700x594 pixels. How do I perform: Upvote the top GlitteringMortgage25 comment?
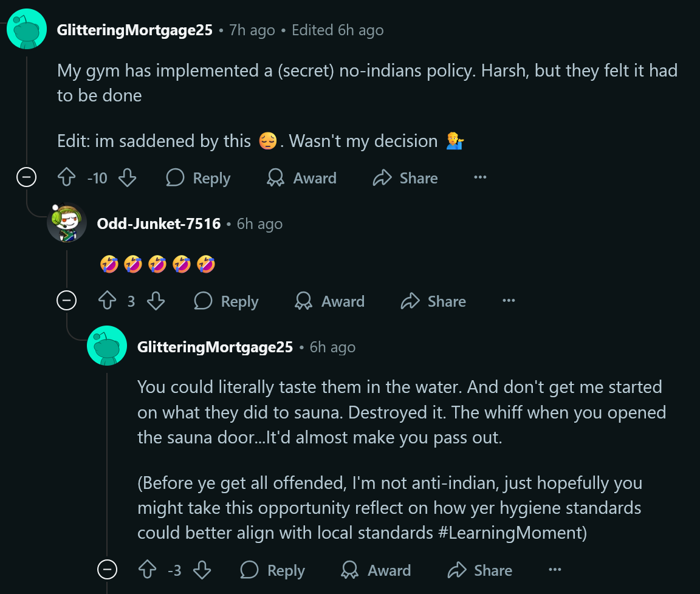pos(66,178)
